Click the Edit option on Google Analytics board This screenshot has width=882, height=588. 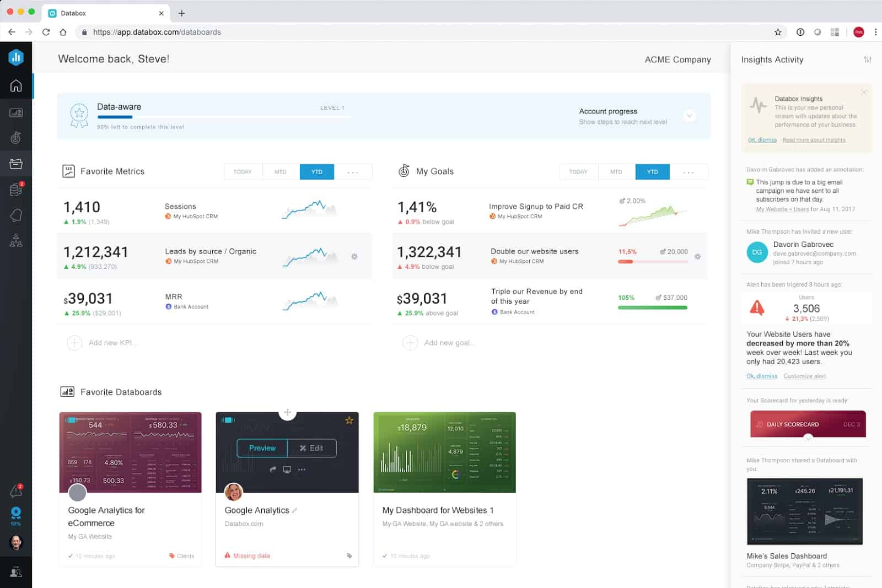point(312,448)
